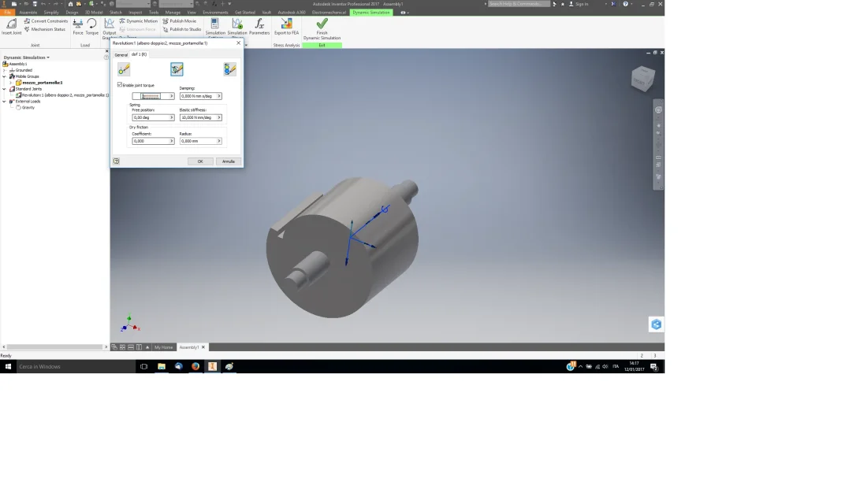Open Damping field arrow menu
860x504 pixels.
pos(219,96)
